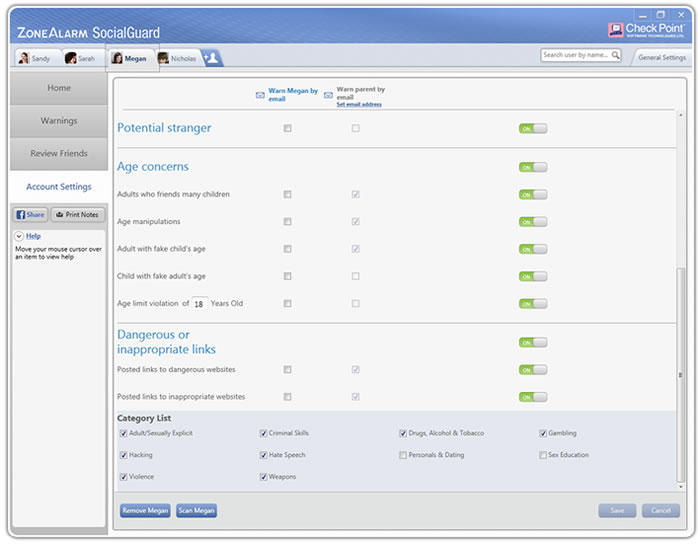Click the add user icon tab
The image size is (700, 545).
pyautogui.click(x=212, y=58)
